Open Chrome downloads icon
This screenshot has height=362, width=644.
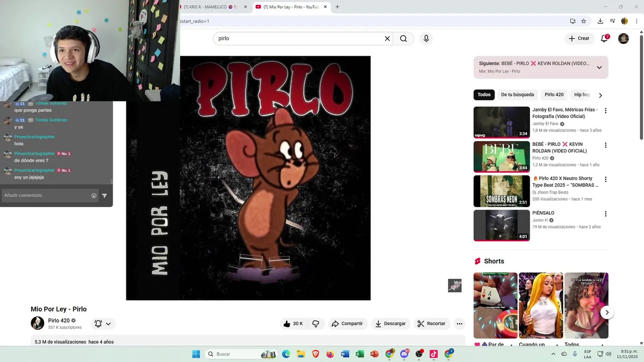pos(600,21)
